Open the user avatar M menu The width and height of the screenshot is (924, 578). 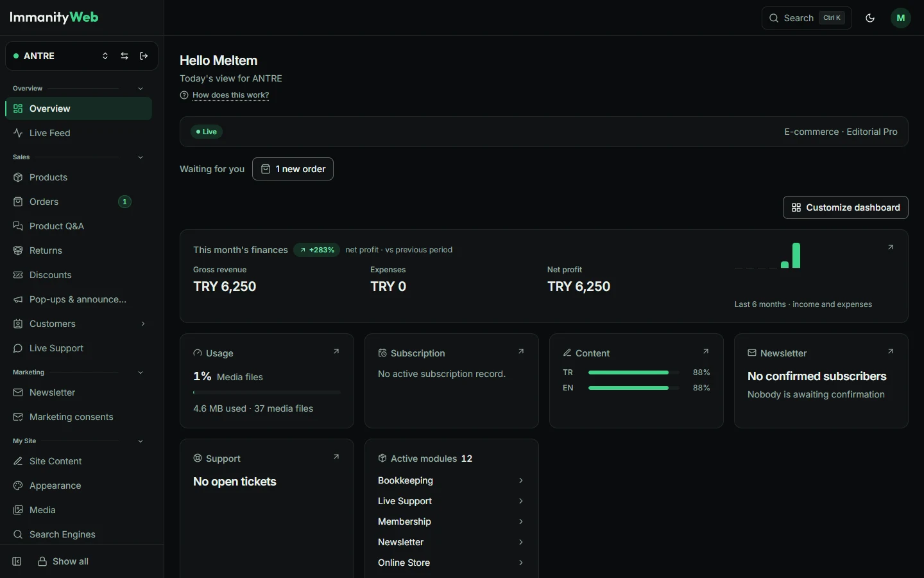click(x=901, y=18)
